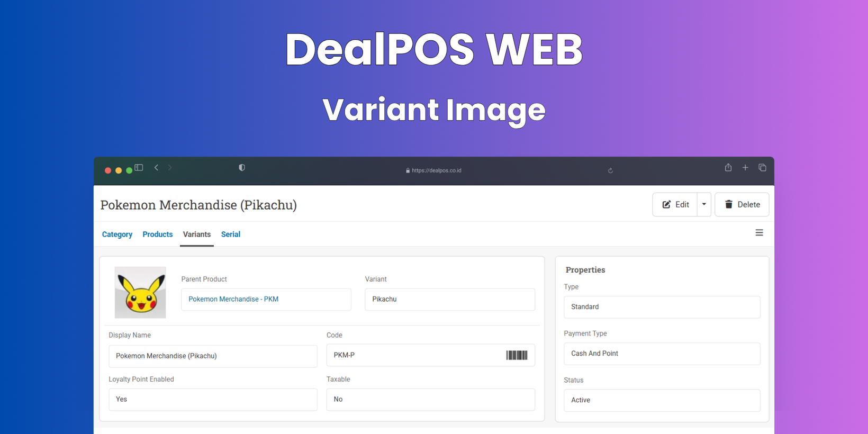Click the barcode icon in Code field
This screenshot has height=434, width=868.
[x=517, y=355]
